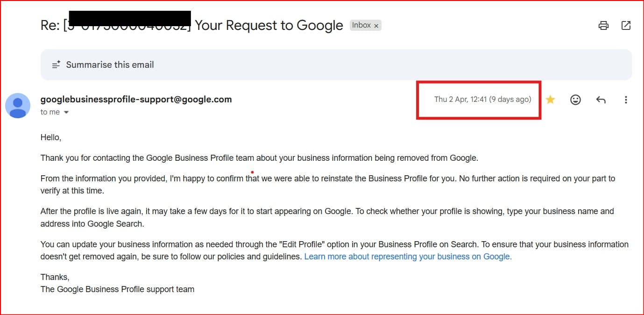Click the 'to me' recipient text

point(50,112)
